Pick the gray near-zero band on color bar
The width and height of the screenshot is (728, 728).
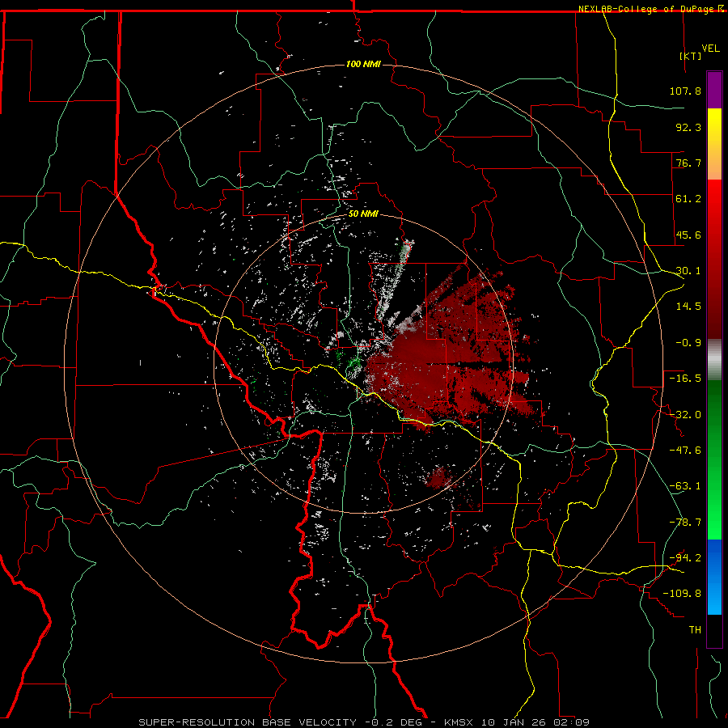pos(714,360)
